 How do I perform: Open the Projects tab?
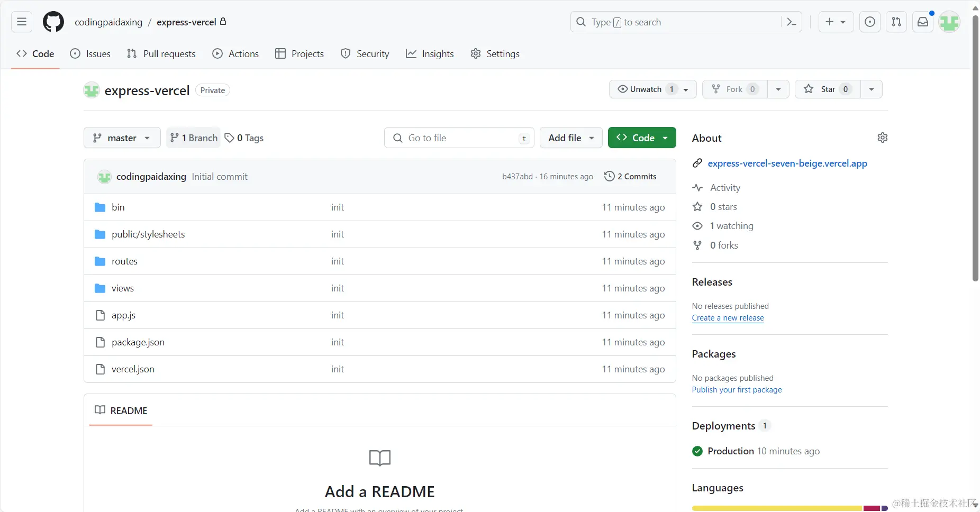click(300, 54)
